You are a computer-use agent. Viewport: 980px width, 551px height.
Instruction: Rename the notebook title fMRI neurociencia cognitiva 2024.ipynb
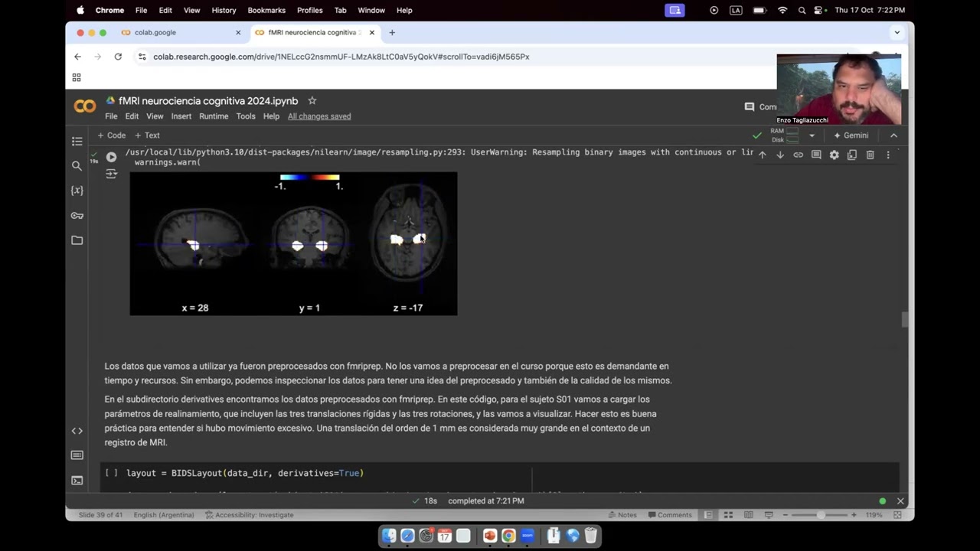(208, 100)
